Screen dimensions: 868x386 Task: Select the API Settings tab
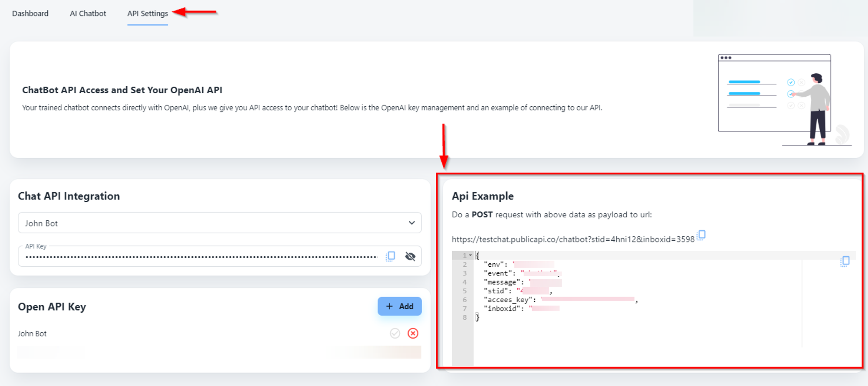(x=148, y=13)
